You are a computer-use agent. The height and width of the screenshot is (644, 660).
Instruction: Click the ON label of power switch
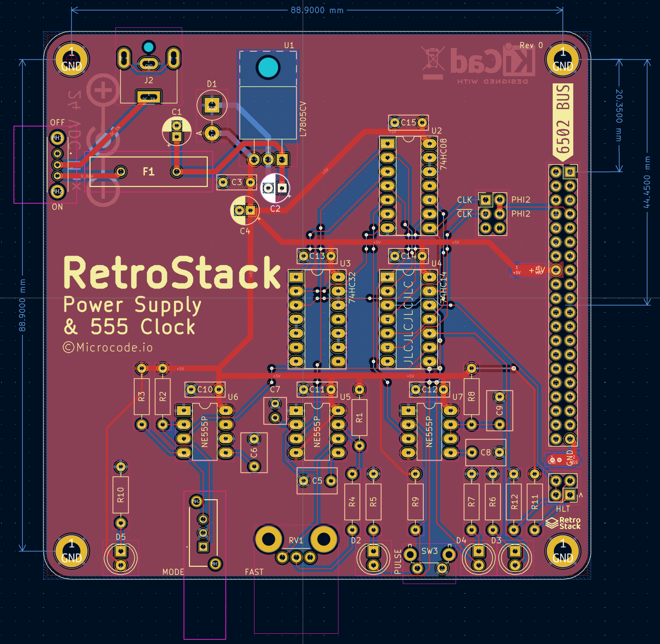coord(57,207)
